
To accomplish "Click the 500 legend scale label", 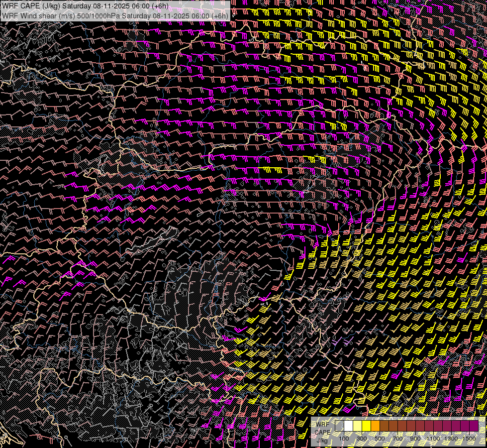I will click(380, 439).
